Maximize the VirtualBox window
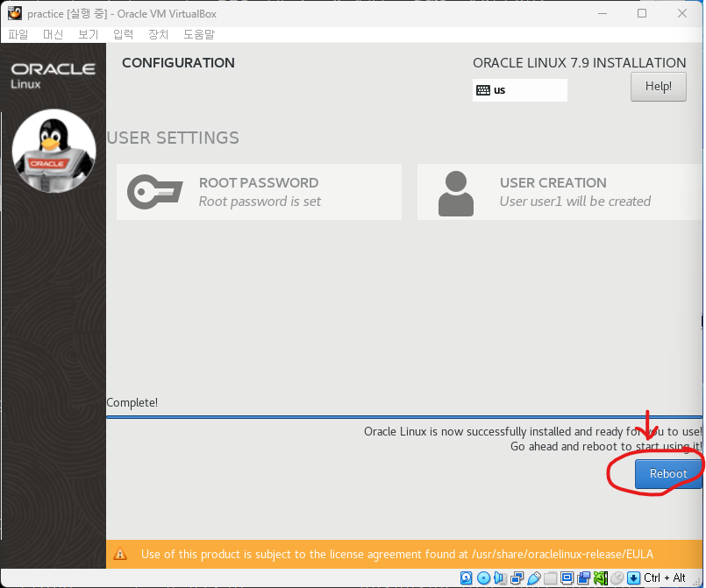Screen dimensions: 706x588 tap(642, 13)
